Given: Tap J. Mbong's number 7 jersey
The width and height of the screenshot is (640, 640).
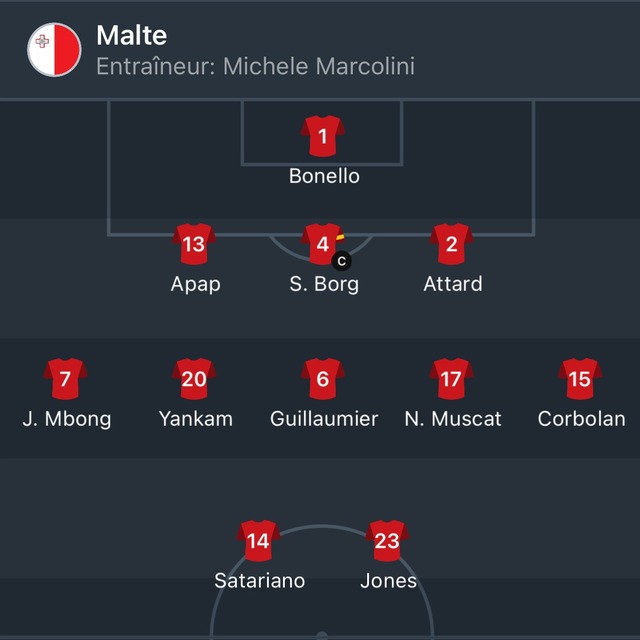Looking at the screenshot, I should (x=65, y=379).
